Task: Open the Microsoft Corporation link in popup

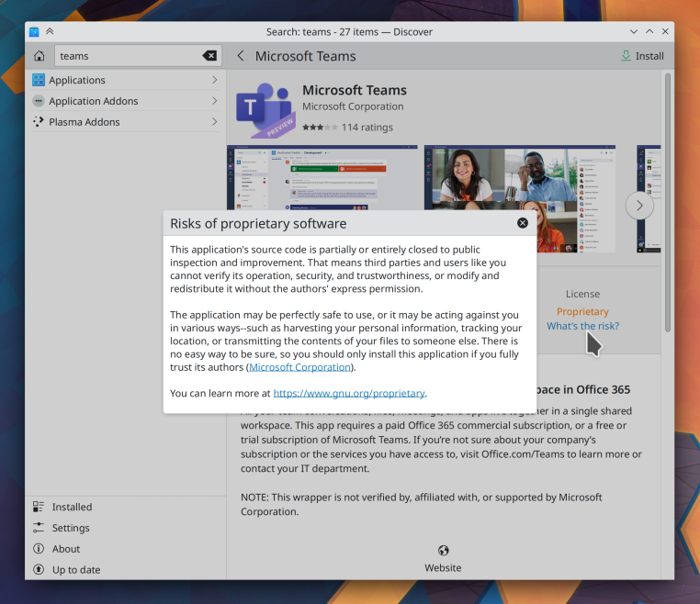Action: point(300,367)
